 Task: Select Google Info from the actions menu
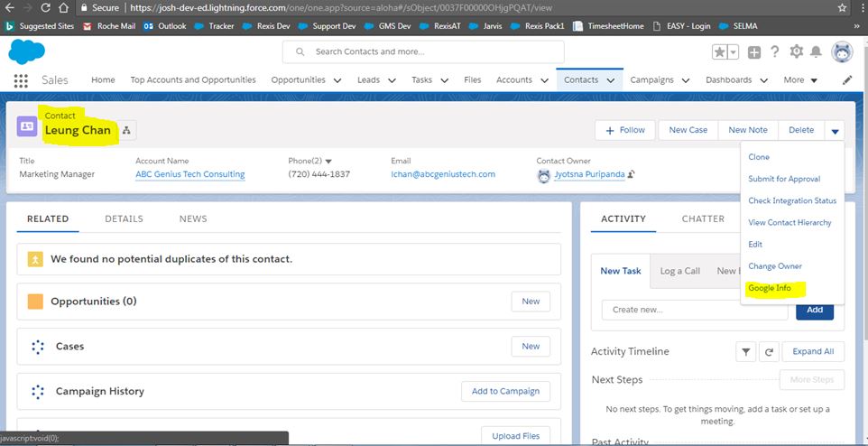pyautogui.click(x=770, y=288)
